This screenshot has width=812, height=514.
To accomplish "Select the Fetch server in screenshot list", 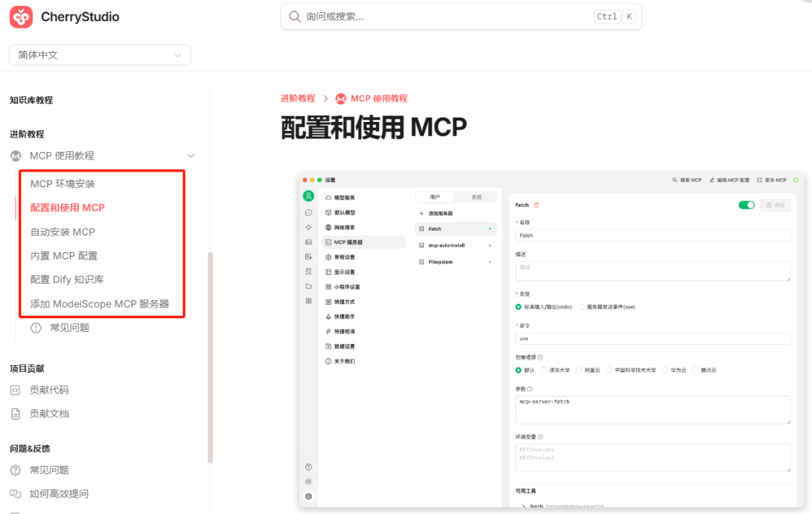I will click(456, 229).
